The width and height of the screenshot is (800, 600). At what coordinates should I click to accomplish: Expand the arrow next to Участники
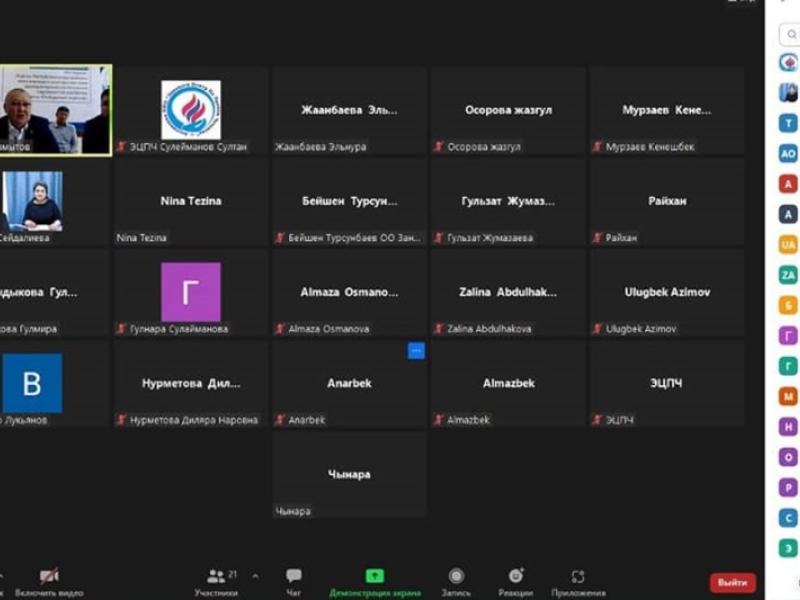click(255, 576)
